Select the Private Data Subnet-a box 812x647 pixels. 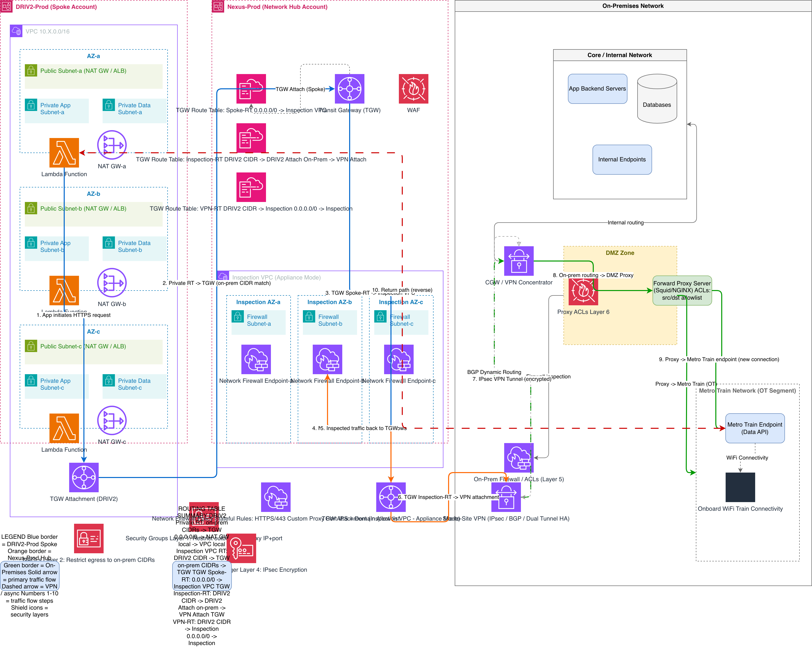click(x=134, y=111)
